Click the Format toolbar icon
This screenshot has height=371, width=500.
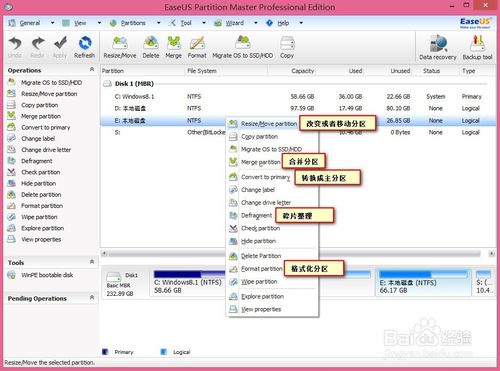pos(197,47)
